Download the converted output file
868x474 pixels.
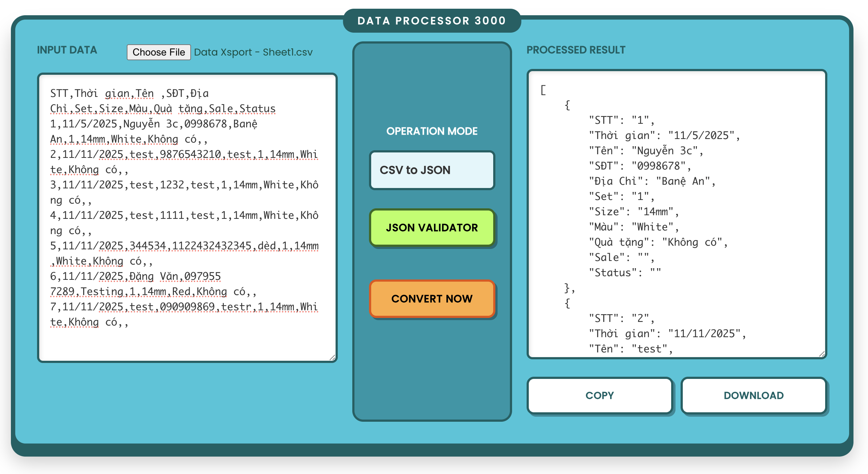(754, 395)
